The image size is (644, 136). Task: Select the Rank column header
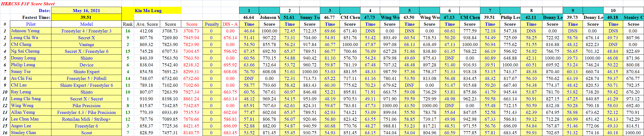tap(128, 24)
